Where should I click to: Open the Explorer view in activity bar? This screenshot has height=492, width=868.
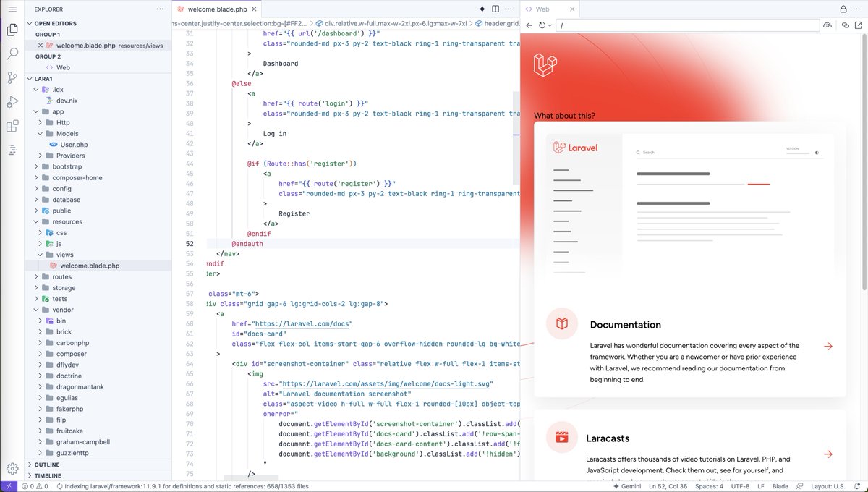click(12, 30)
